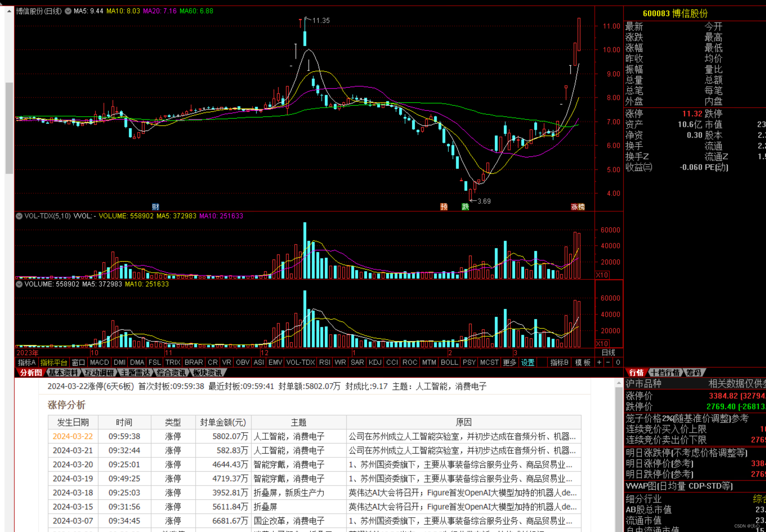Open the 指标平台 indicator platform
Viewport: 766px width, 532px height.
click(54, 362)
